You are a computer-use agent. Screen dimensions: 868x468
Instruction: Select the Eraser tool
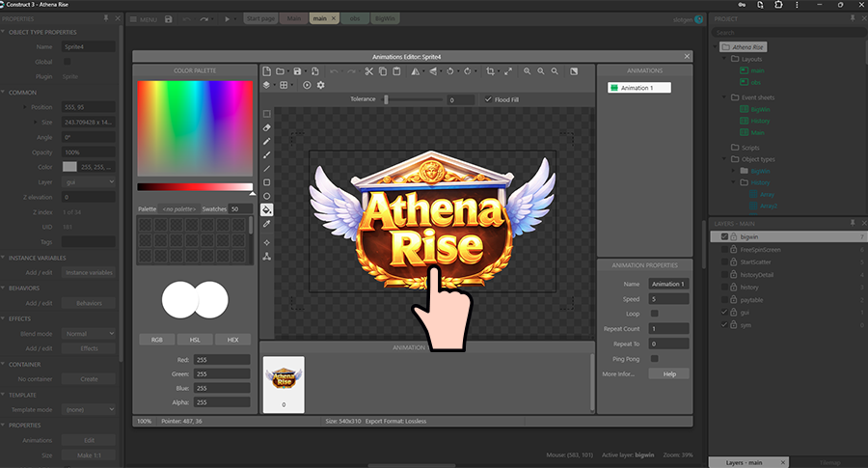(x=267, y=127)
